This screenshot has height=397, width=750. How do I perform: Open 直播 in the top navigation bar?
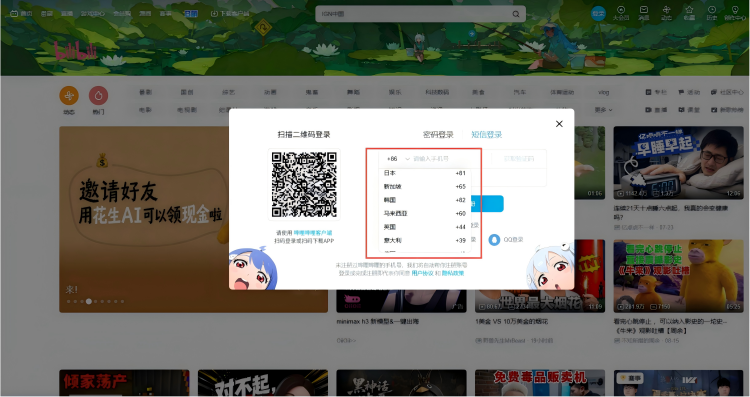click(67, 14)
